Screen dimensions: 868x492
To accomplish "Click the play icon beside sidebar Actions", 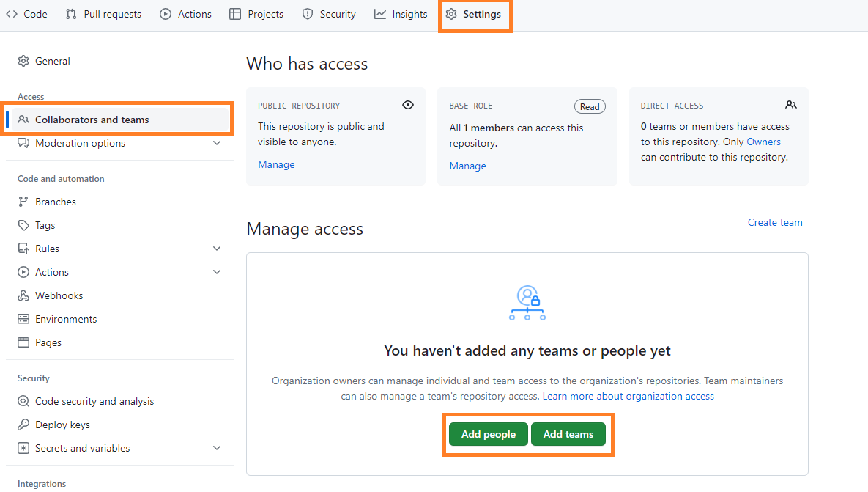I will 23,272.
